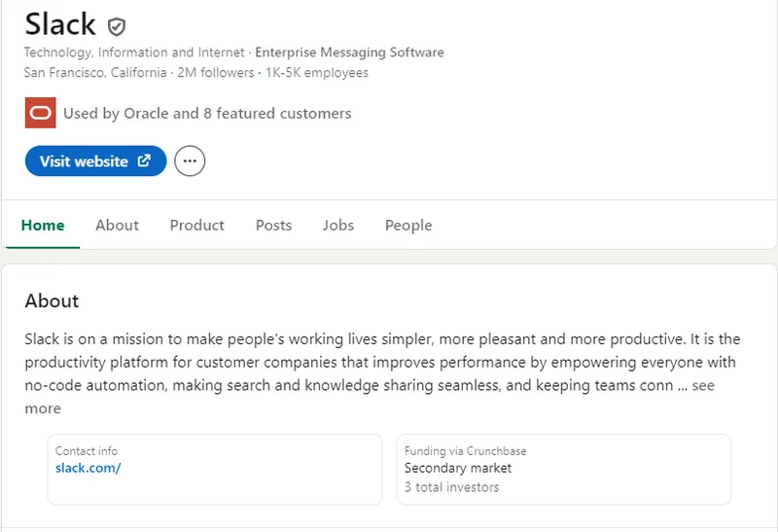778x532 pixels.
Task: Click the Enterprise Messaging Software category
Action: pyautogui.click(x=349, y=53)
